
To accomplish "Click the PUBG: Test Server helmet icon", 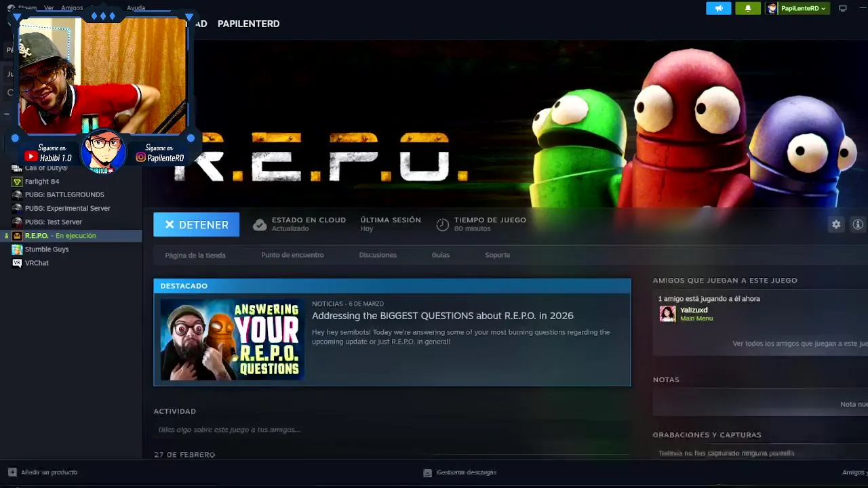I will (17, 222).
